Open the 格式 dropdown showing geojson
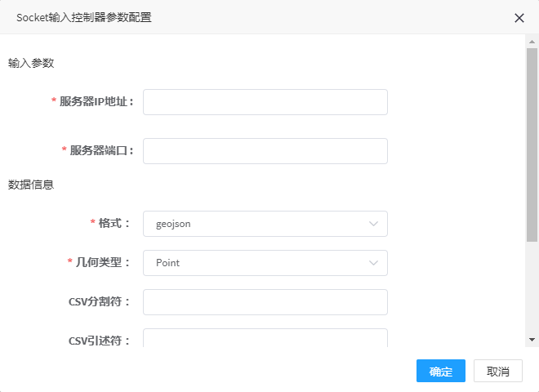 pyautogui.click(x=265, y=224)
